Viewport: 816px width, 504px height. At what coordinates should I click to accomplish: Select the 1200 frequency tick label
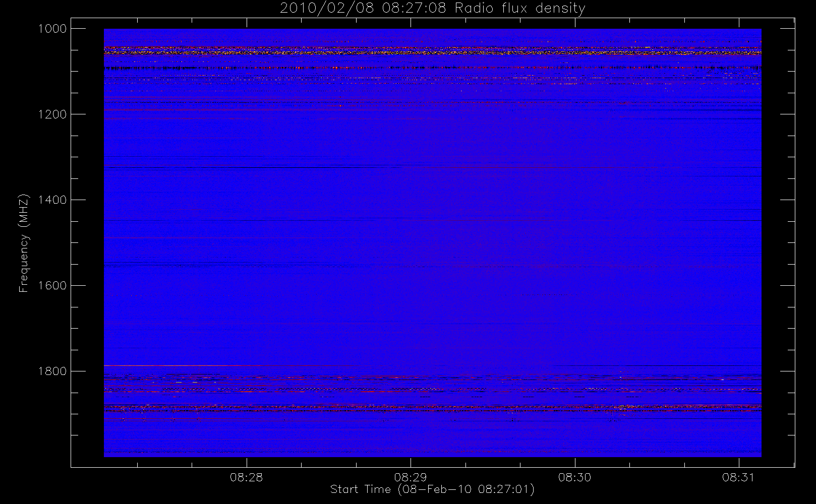pyautogui.click(x=52, y=114)
